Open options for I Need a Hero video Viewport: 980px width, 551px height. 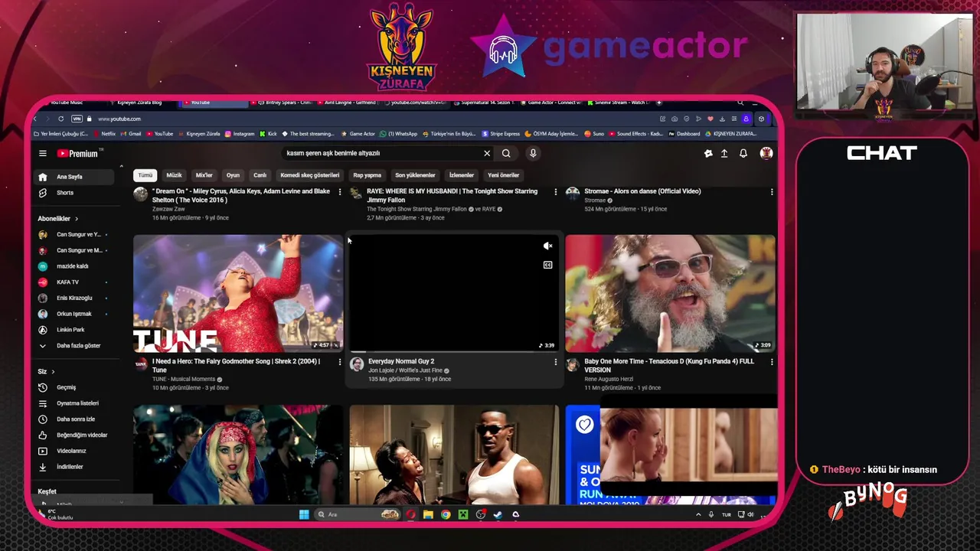coord(340,362)
